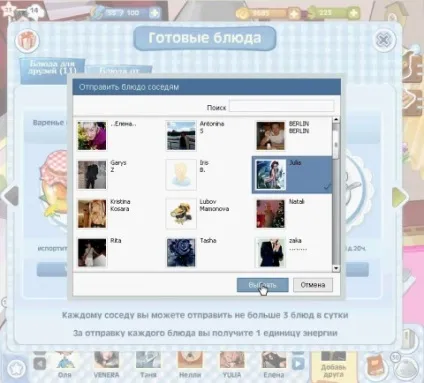The height and width of the screenshot is (383, 424).
Task: Select neighbor Tasha blue rose avatar
Action: click(181, 252)
